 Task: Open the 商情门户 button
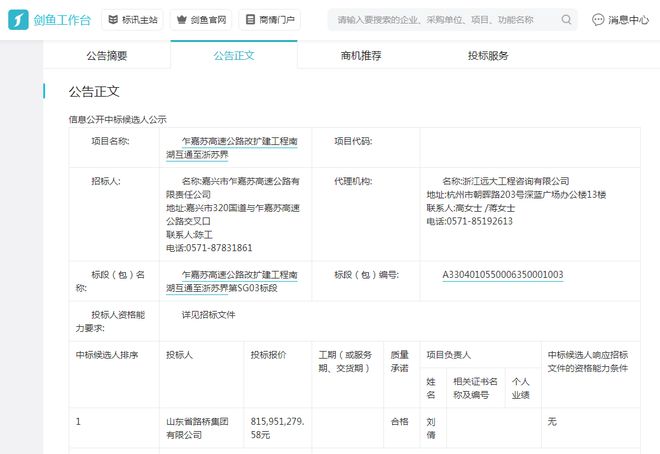pyautogui.click(x=270, y=20)
